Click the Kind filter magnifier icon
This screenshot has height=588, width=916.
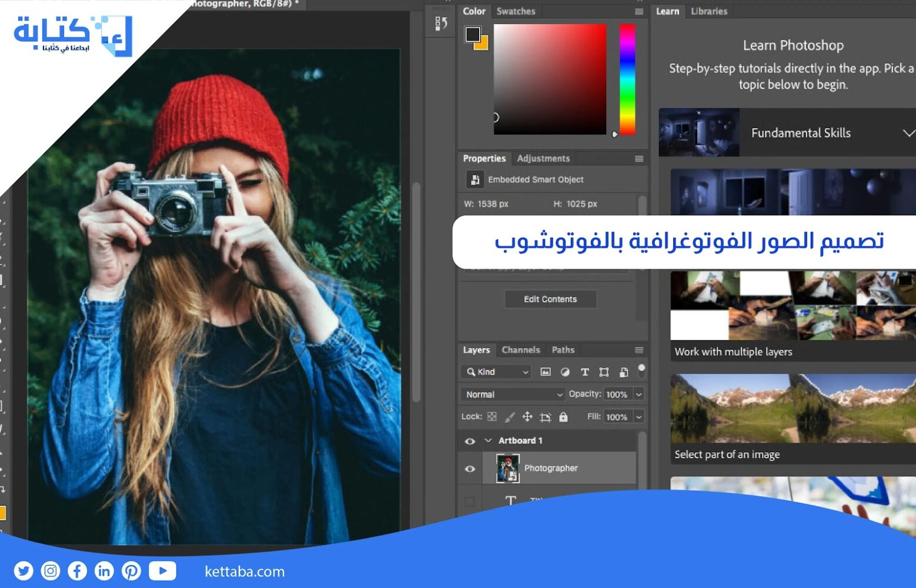(471, 372)
